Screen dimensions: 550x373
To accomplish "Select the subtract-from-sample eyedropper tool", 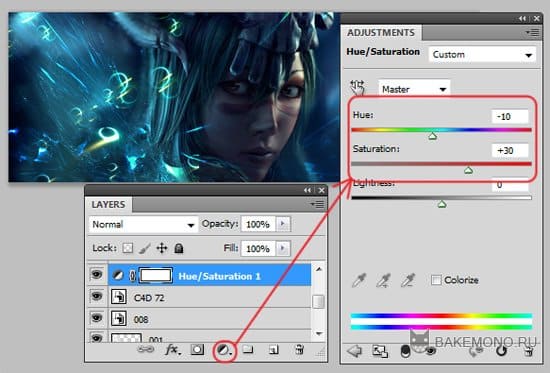I will (408, 280).
